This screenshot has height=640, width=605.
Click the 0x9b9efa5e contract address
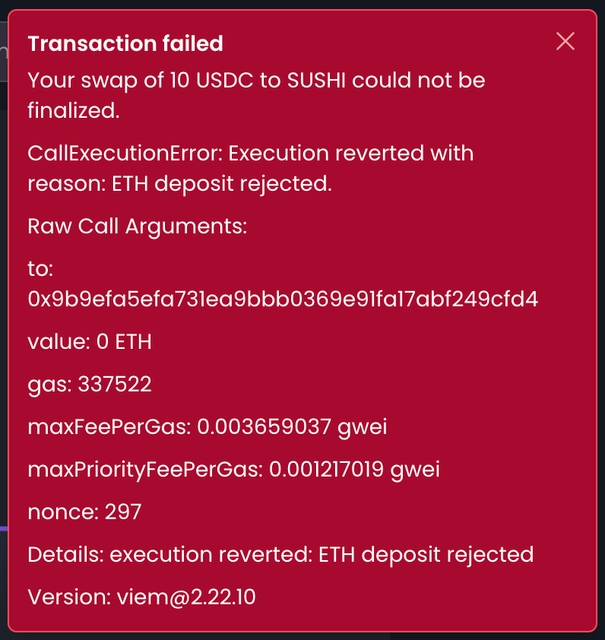[283, 298]
